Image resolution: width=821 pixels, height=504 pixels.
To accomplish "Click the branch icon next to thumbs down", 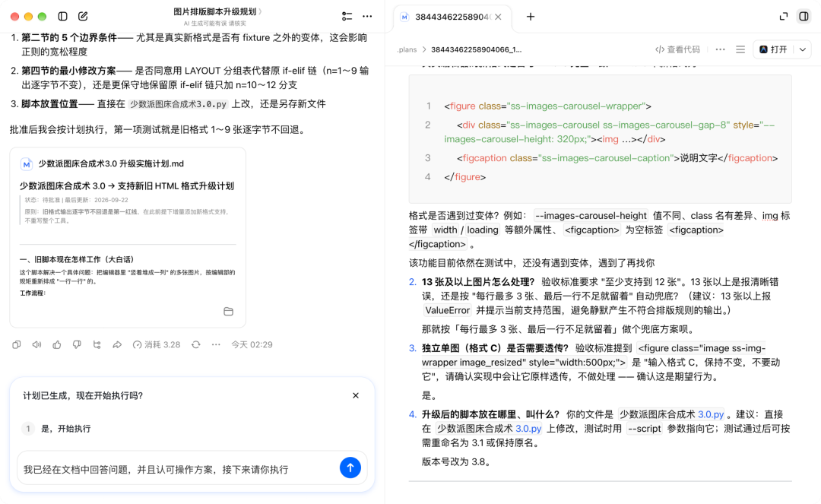I will click(97, 344).
